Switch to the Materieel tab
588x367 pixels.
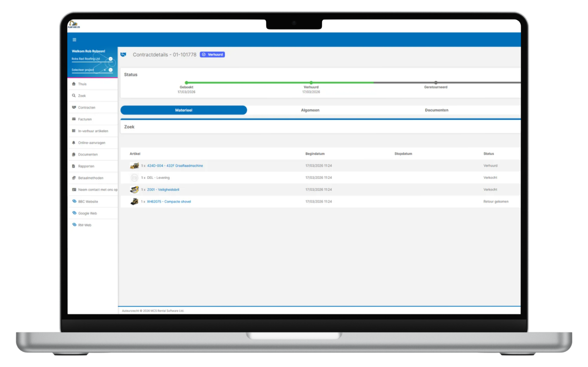click(183, 110)
